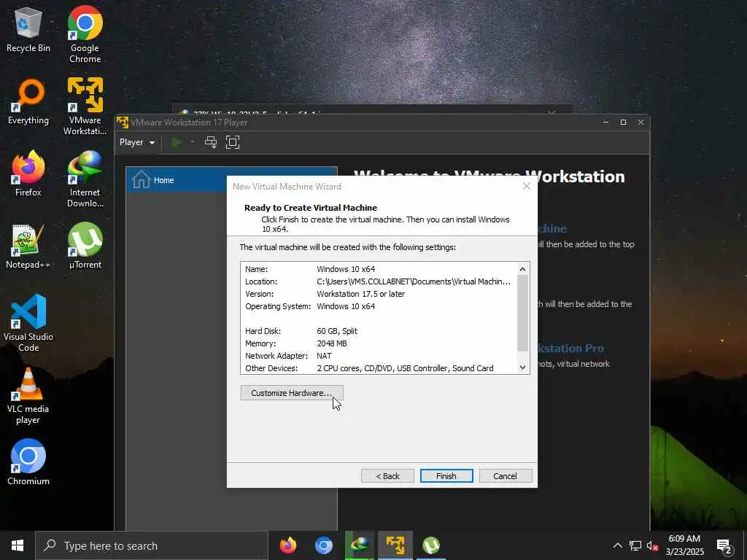Open Firefox from the taskbar
Viewport: 747px width, 560px height.
[x=287, y=545]
